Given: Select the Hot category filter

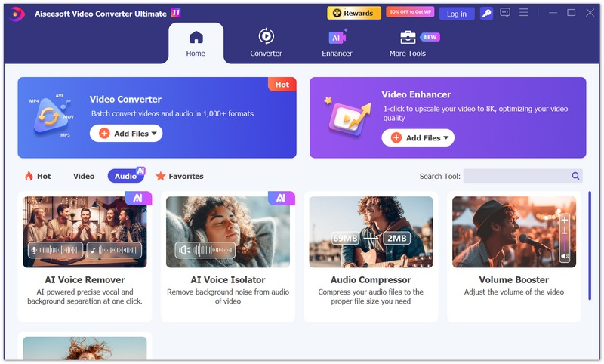Looking at the screenshot, I should pyautogui.click(x=38, y=177).
